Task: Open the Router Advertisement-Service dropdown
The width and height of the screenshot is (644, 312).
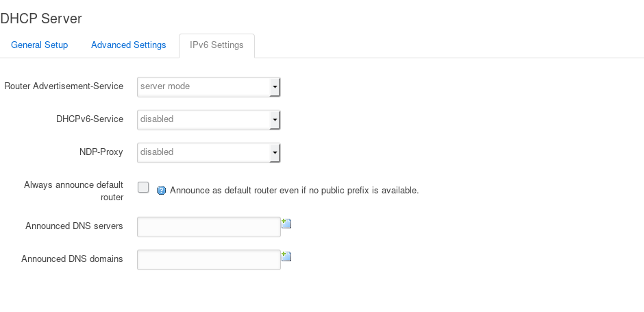Action: tap(209, 86)
